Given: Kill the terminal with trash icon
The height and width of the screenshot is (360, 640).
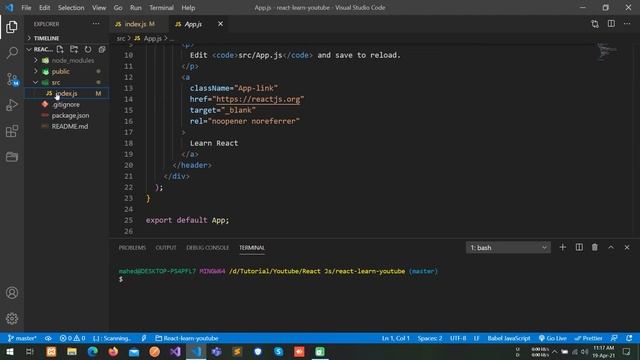Looking at the screenshot, I should [595, 247].
